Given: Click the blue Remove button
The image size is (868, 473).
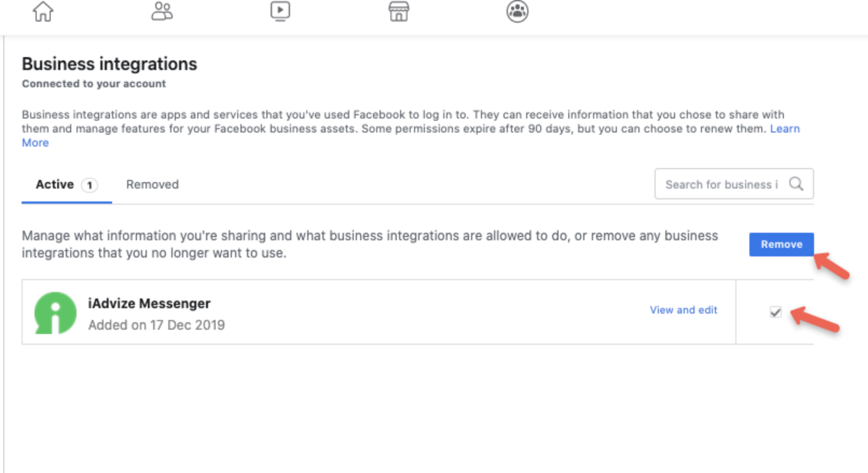Looking at the screenshot, I should coord(781,245).
